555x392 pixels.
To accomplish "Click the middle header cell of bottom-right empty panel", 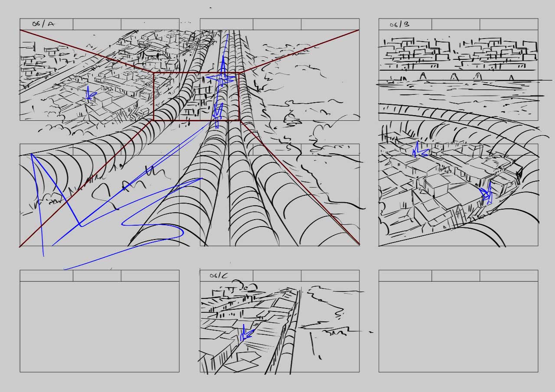I will (x=456, y=275).
